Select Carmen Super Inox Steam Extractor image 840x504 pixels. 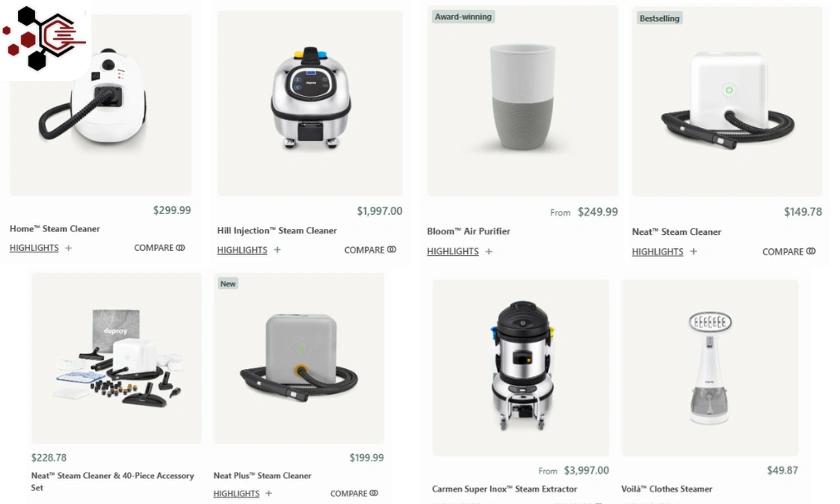[521, 367]
